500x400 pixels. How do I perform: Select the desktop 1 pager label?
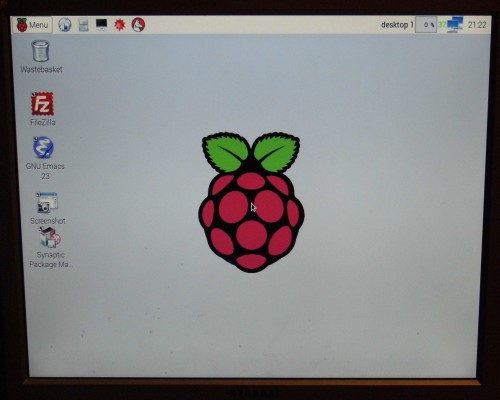point(397,25)
